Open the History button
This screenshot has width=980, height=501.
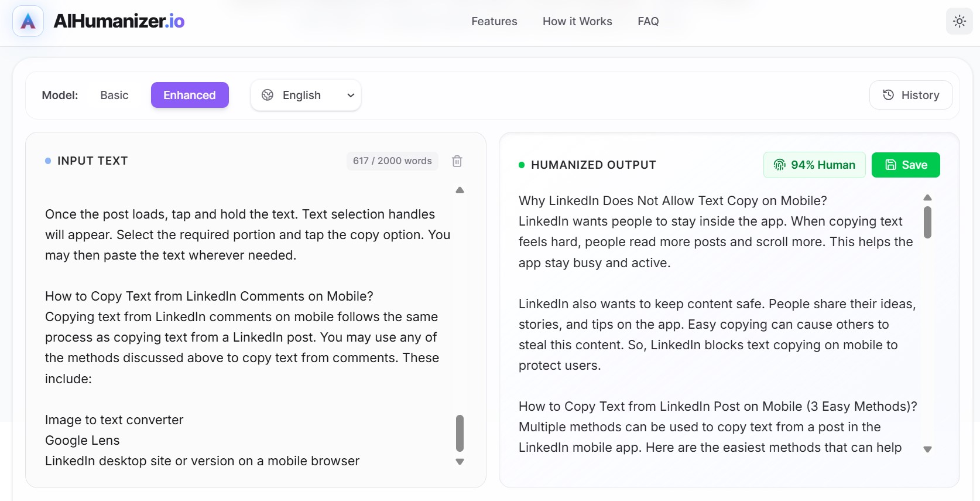911,95
